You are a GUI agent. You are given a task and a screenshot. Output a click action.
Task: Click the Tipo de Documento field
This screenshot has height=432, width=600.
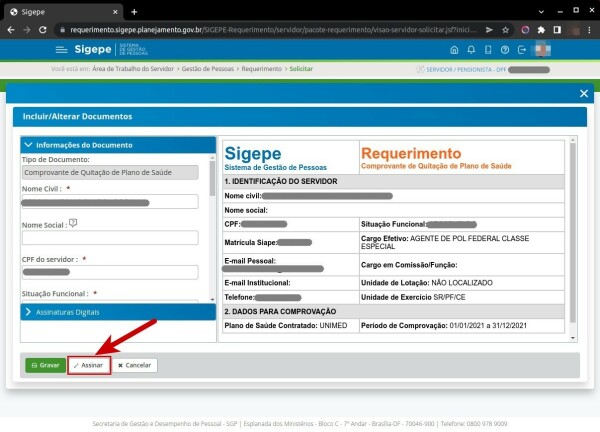pos(110,173)
